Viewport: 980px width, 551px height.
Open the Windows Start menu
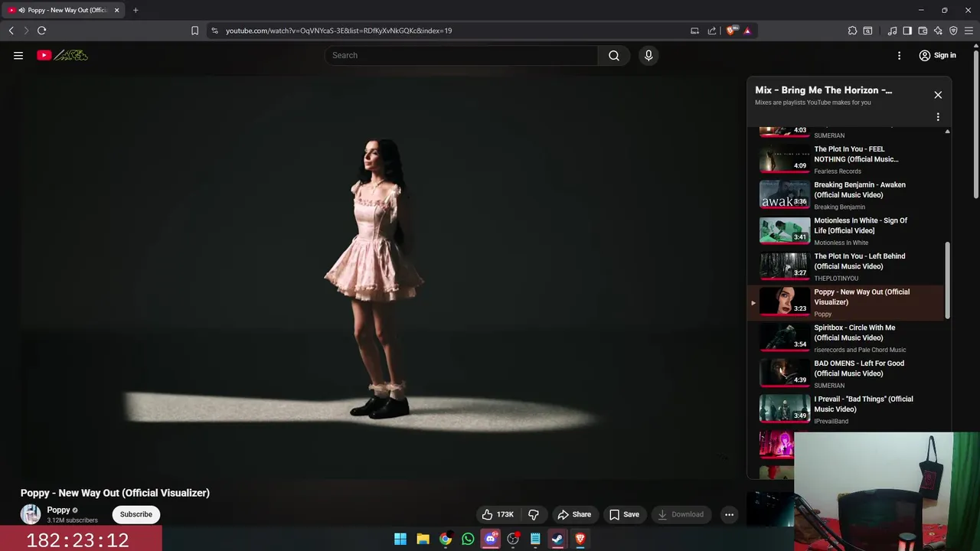tap(400, 539)
